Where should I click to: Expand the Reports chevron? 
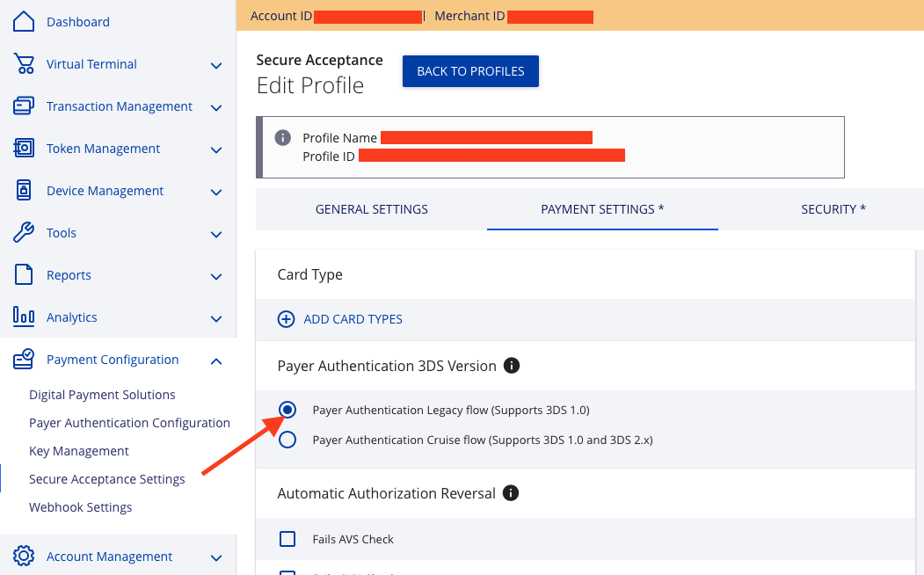click(x=216, y=277)
